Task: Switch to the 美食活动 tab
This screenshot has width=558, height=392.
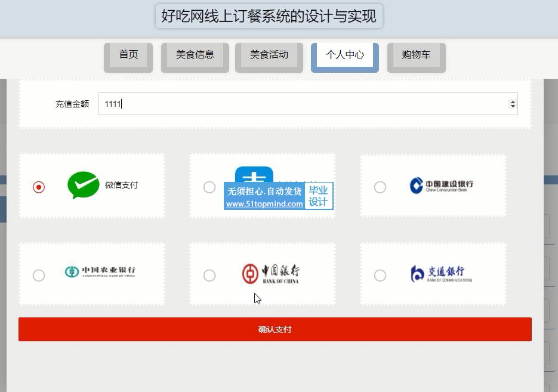Action: tap(269, 58)
